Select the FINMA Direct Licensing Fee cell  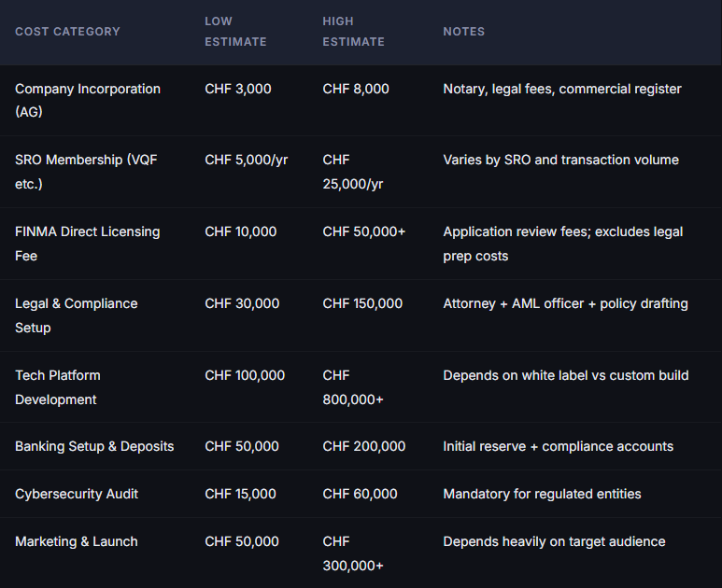click(88, 244)
